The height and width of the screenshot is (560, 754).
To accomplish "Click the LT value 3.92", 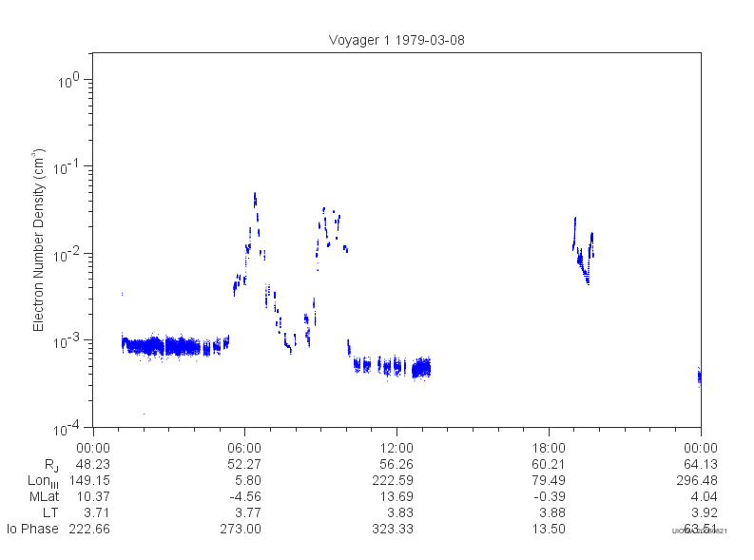I will point(705,512).
